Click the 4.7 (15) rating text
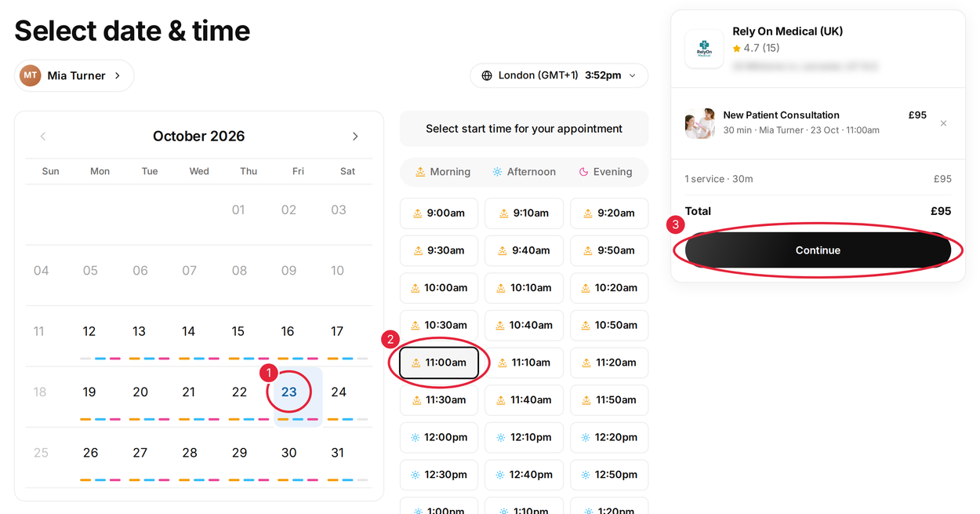980x514 pixels. pyautogui.click(x=761, y=49)
